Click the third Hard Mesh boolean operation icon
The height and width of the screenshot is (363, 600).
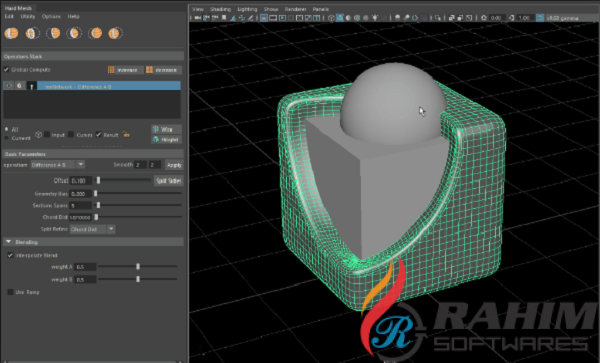53,33
